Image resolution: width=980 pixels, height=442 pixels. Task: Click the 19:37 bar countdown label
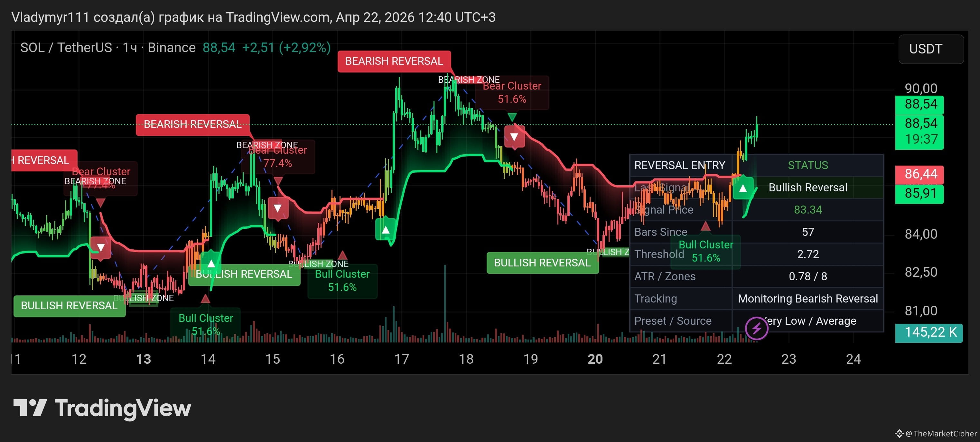(x=921, y=139)
